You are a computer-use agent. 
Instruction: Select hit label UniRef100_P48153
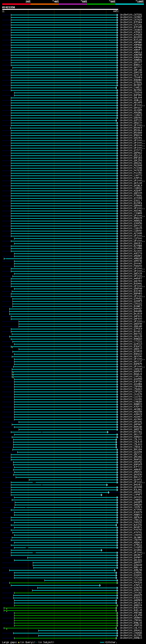click(x=131, y=266)
